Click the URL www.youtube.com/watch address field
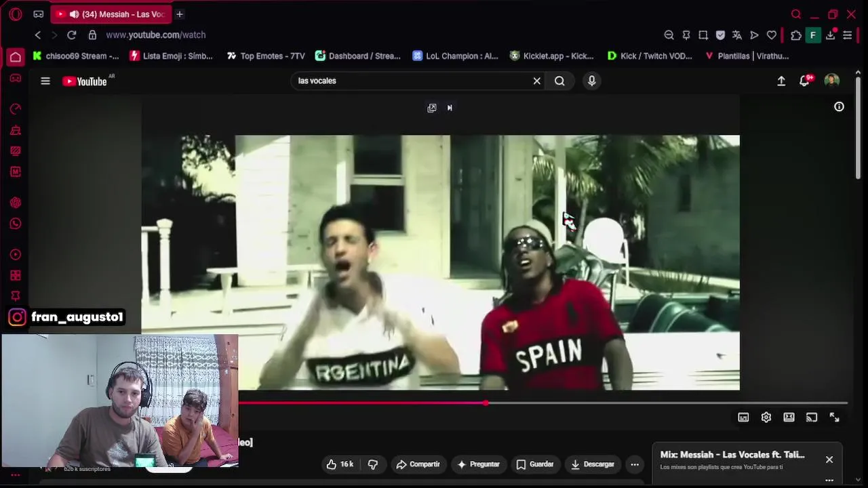Screen dimensions: 868x488 (156, 35)
